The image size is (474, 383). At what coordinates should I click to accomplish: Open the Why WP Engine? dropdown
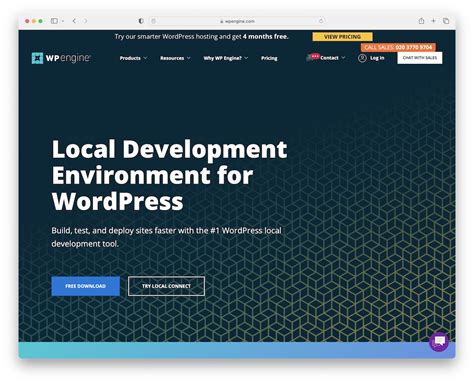(226, 58)
